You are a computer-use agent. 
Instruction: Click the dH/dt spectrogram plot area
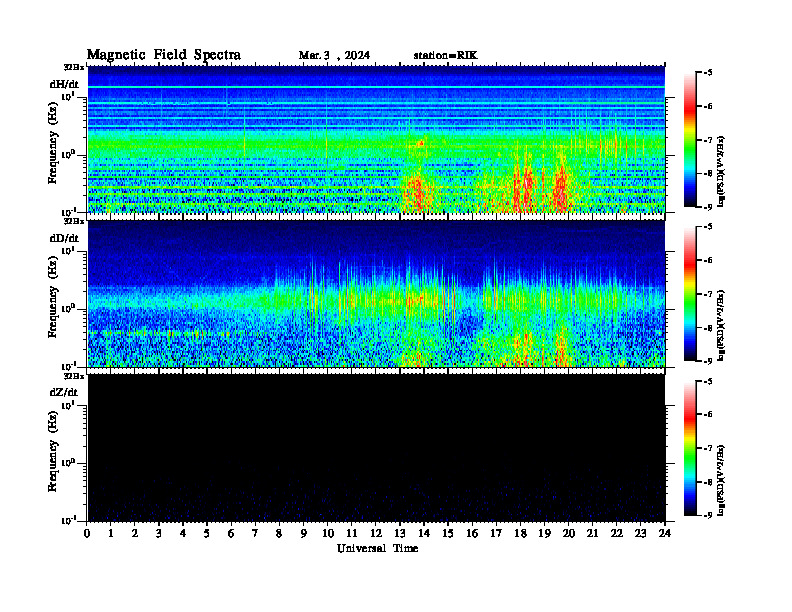click(x=376, y=139)
